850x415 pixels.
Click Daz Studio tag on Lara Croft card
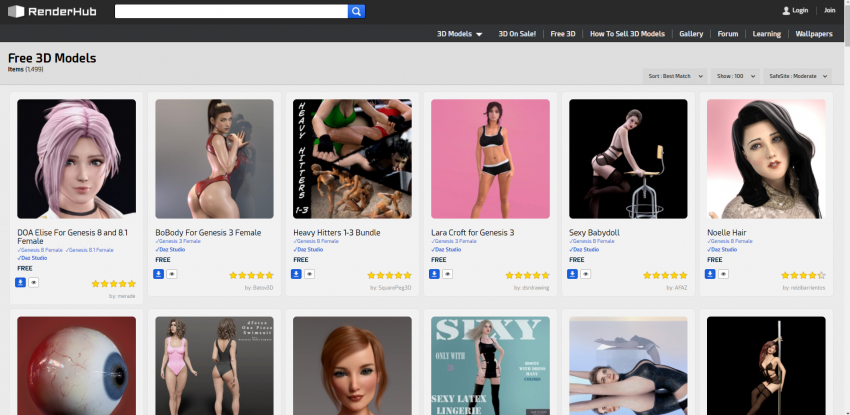[x=446, y=250]
